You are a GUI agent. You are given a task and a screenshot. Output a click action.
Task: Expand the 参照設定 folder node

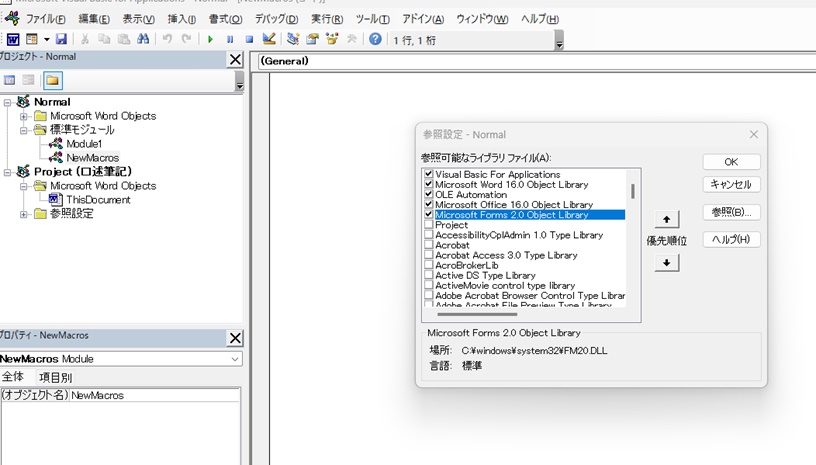pyautogui.click(x=23, y=214)
